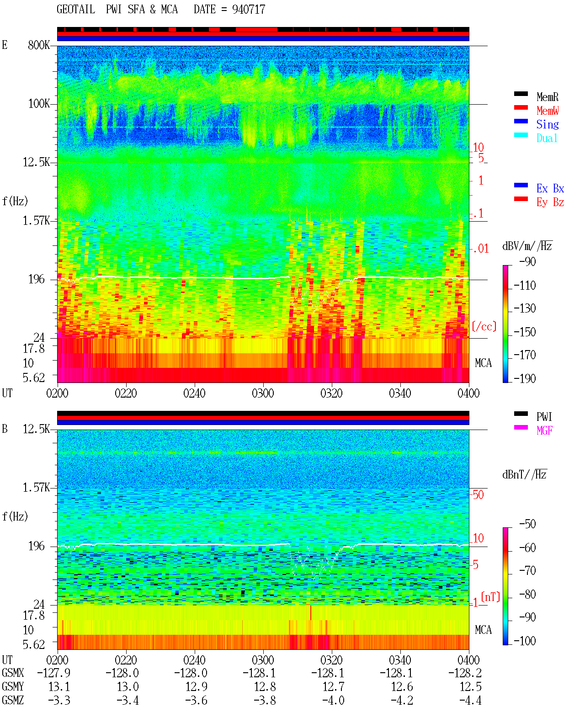Click the GSMZ value '-3.3'
This screenshot has height=728, width=585.
click(x=59, y=701)
